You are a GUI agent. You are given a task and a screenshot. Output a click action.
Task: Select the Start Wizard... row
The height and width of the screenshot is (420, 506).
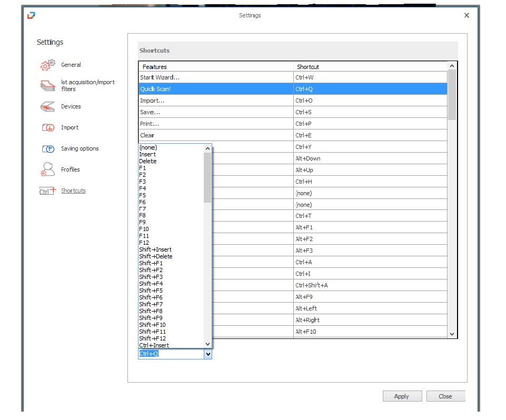coord(293,77)
